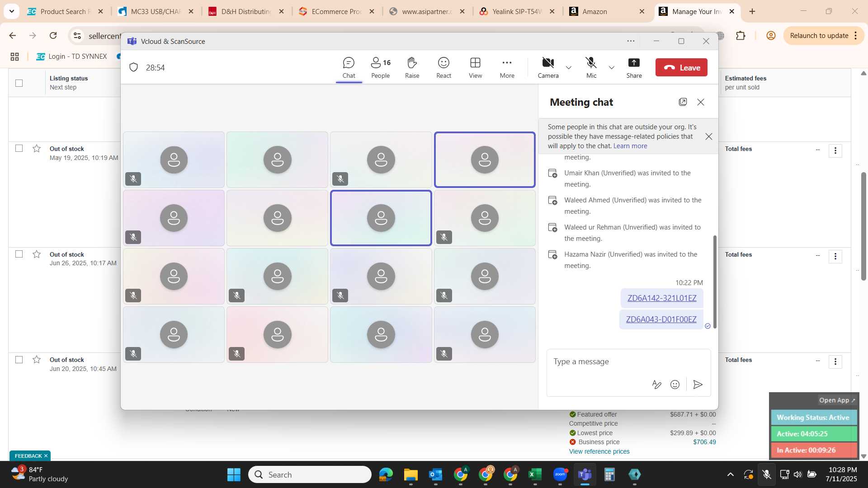Open the ZD6A043-D01F00EZ chat link

point(661,319)
